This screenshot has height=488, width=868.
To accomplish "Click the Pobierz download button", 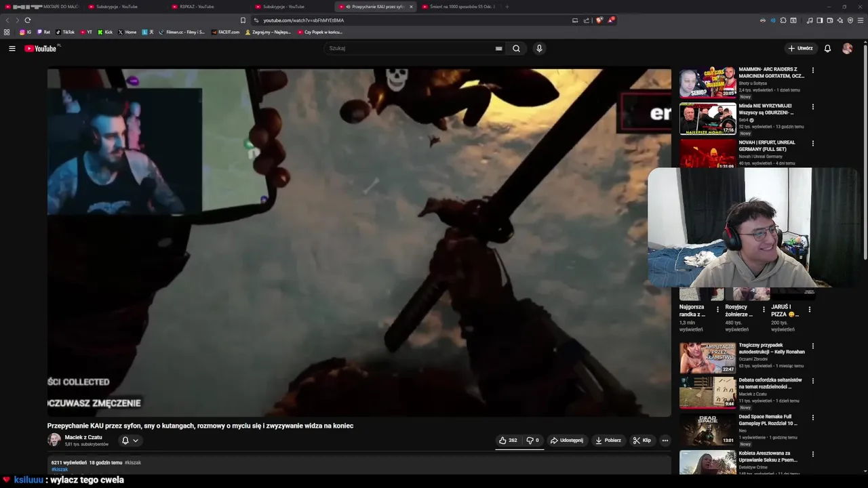I will [x=608, y=440].
